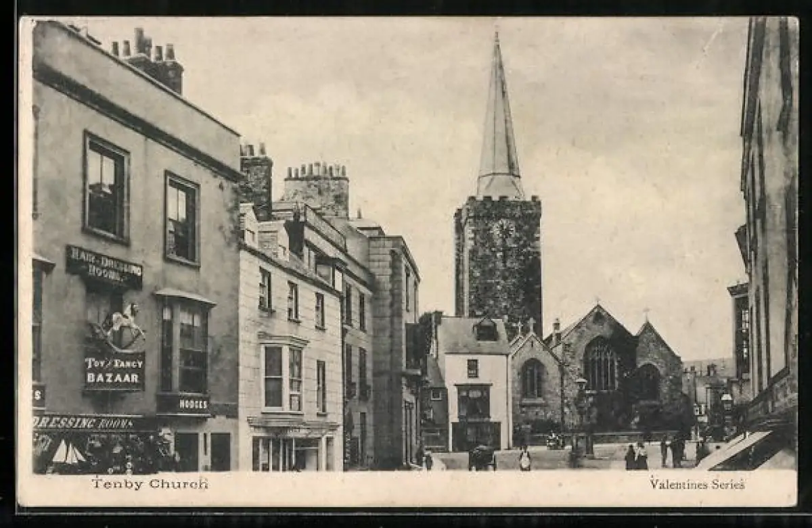Select the dormer window on the white house roof
Screen dimensions: 812x528
486,330
